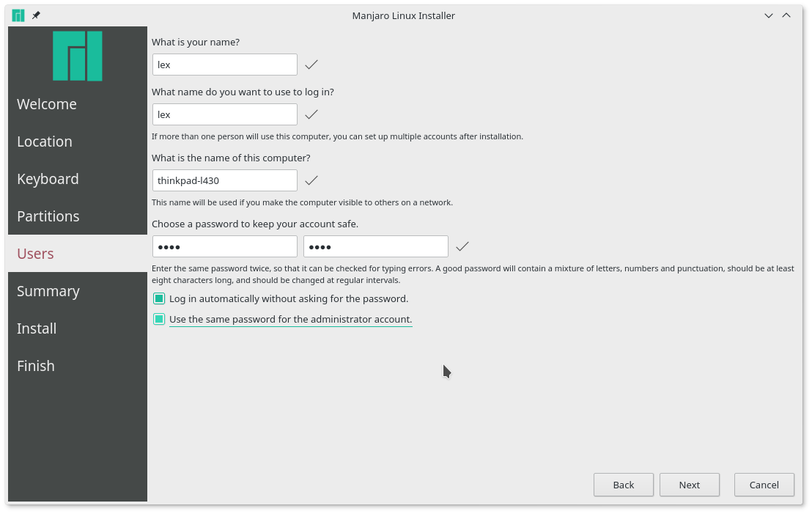This screenshot has height=514, width=812.
Task: Click the checkmark beside the login name field
Action: point(311,114)
